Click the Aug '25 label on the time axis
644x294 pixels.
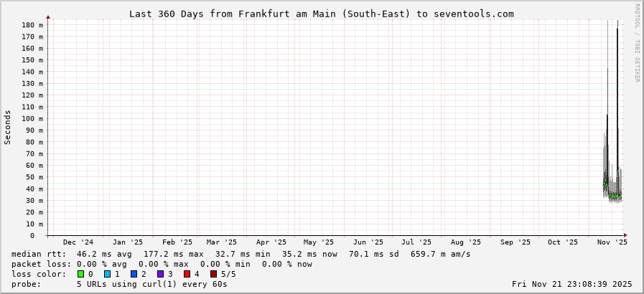click(466, 242)
